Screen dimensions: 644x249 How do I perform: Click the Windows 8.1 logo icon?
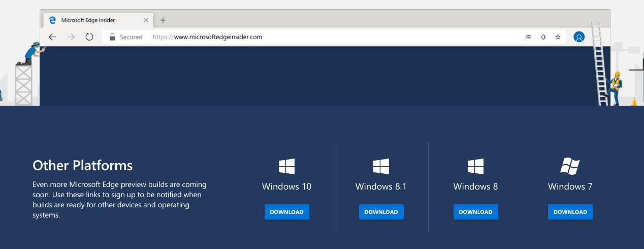click(x=381, y=166)
